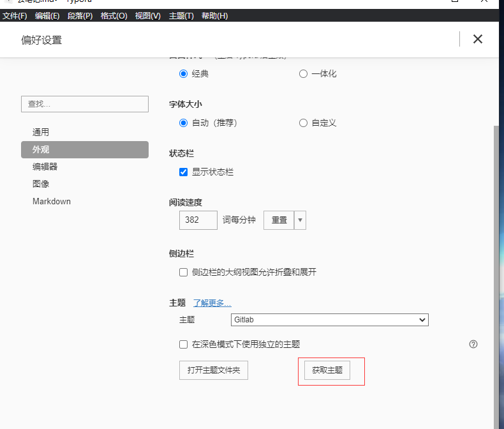Expand the arrow next to 重置
504x429 pixels.
pyautogui.click(x=300, y=220)
